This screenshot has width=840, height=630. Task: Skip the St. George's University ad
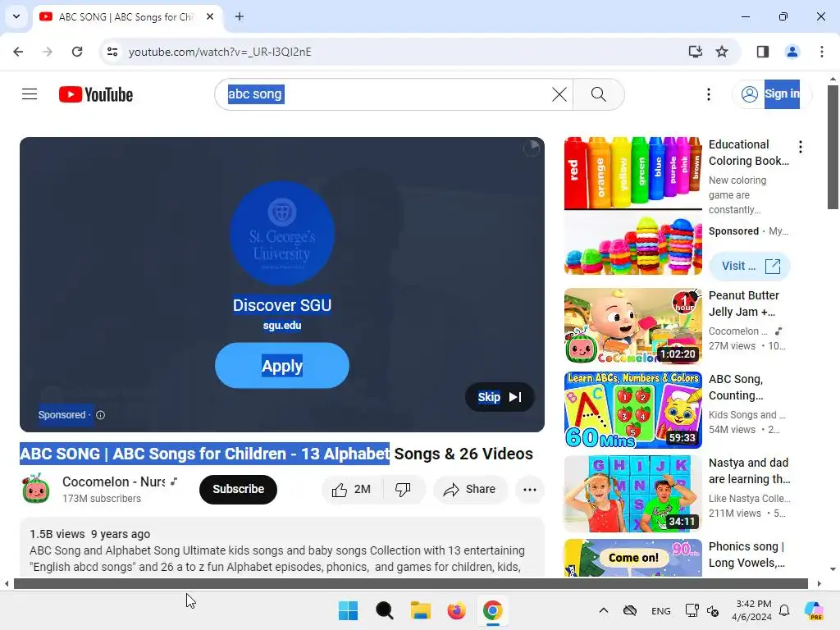(x=500, y=397)
